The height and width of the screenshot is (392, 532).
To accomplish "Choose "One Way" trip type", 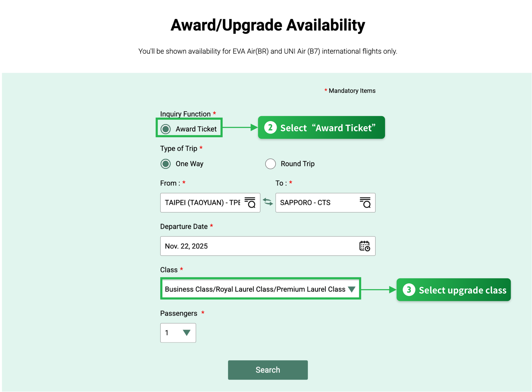I will click(x=165, y=164).
